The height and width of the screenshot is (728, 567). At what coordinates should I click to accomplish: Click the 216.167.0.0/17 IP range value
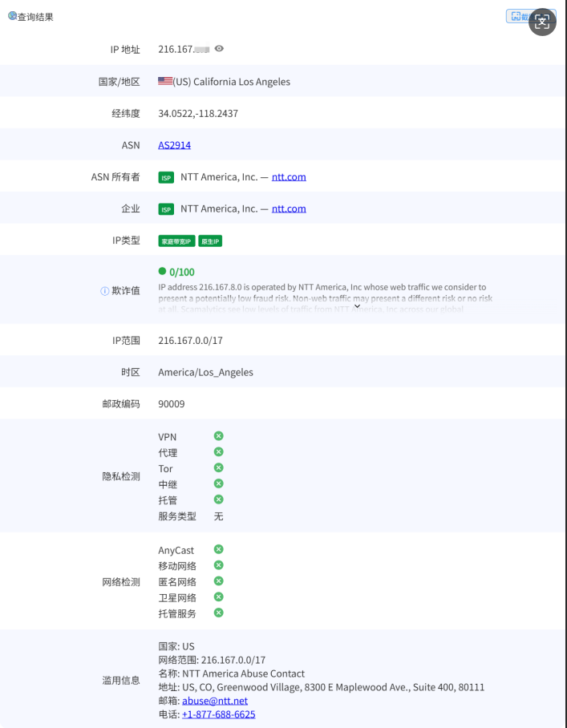click(x=190, y=341)
